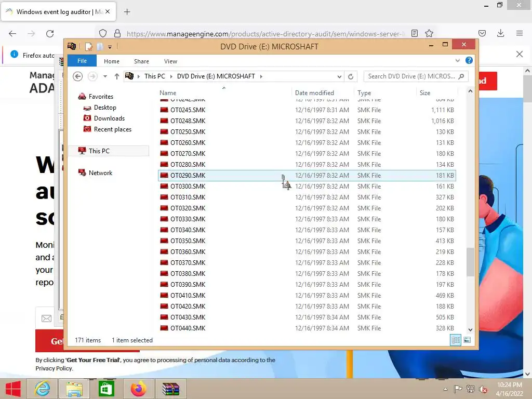The image size is (532, 399).
Task: Dismiss the Firefox notification bar
Action: click(520, 54)
